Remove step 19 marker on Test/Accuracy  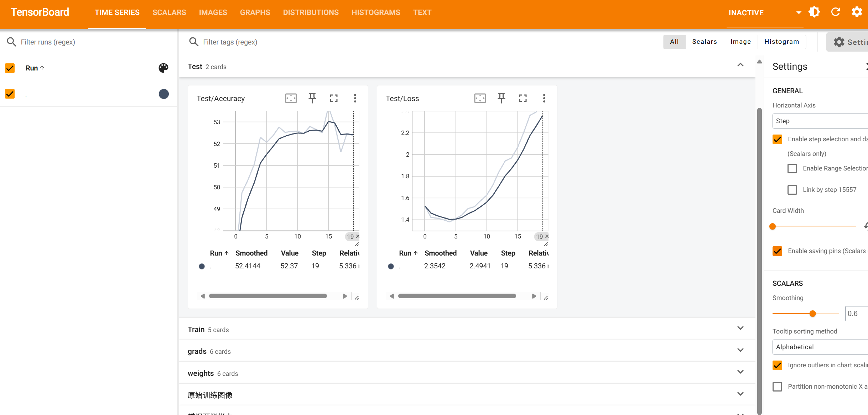[358, 236]
